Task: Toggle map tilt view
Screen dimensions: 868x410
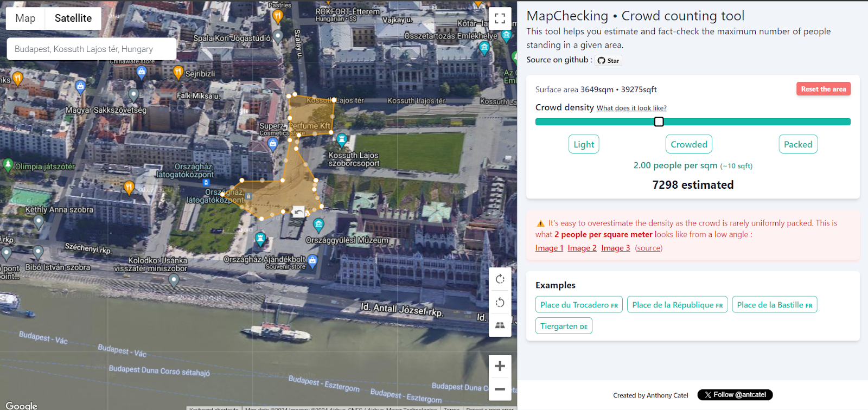Action: [x=500, y=325]
